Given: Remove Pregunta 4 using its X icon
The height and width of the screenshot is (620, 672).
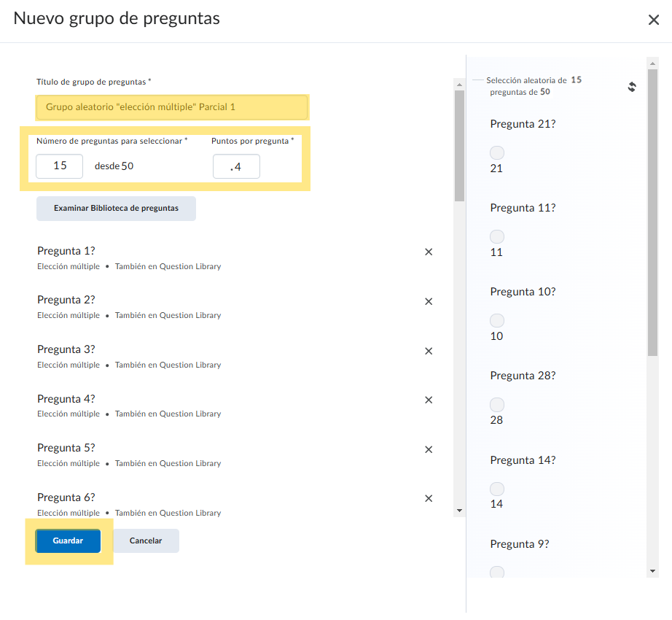Looking at the screenshot, I should (429, 400).
